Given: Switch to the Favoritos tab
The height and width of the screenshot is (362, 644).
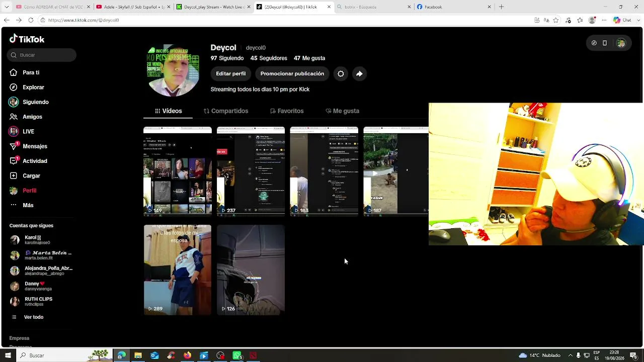Looking at the screenshot, I should [x=287, y=111].
